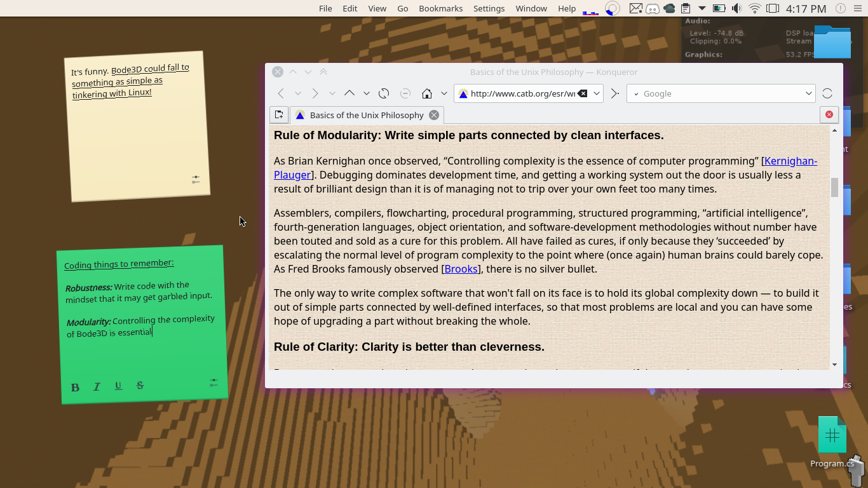Expand the URL history dropdown

597,93
